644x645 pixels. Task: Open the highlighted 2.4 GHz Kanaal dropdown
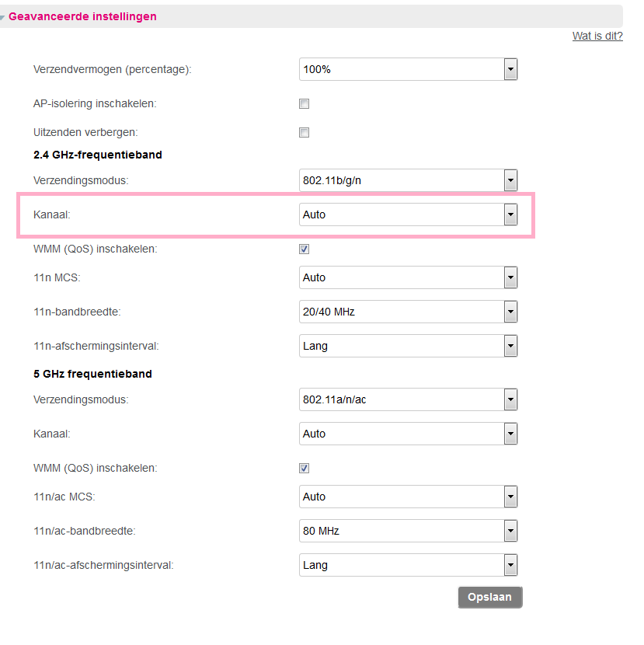[x=408, y=214]
